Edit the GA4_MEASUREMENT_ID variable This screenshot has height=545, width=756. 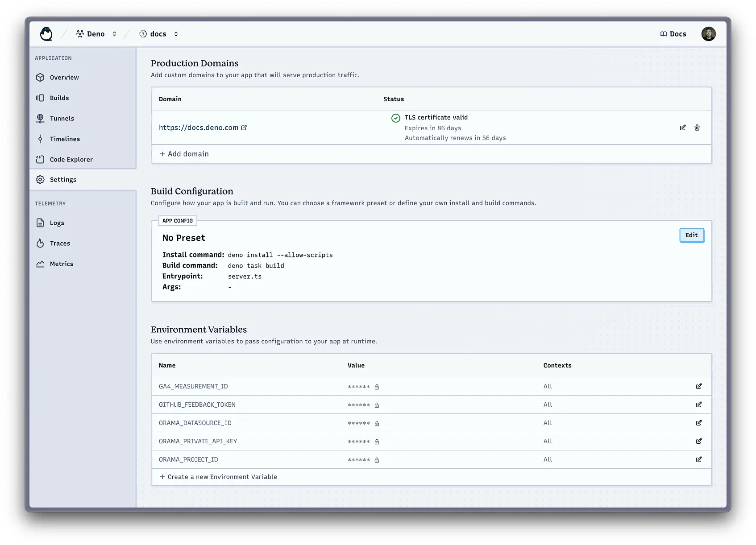pyautogui.click(x=698, y=386)
